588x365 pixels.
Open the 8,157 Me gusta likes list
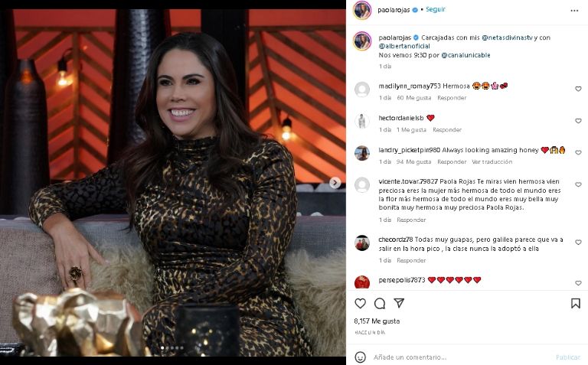point(377,321)
